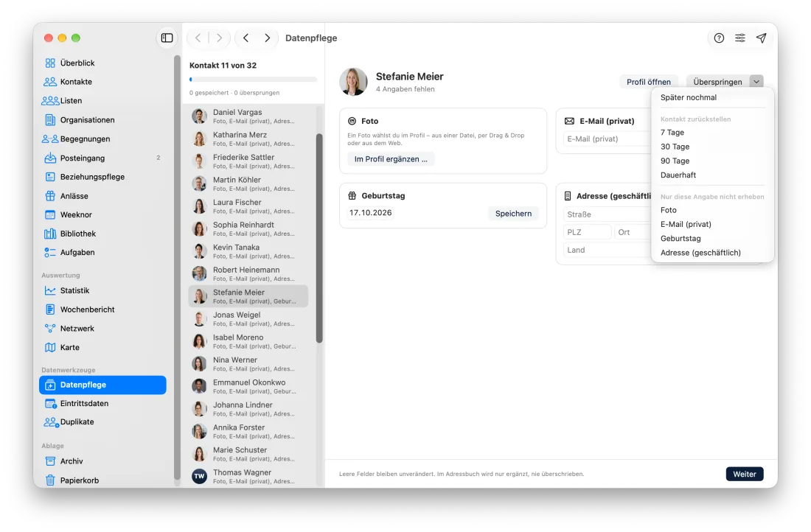
Task: Open the filter settings sliders icon
Action: point(740,38)
